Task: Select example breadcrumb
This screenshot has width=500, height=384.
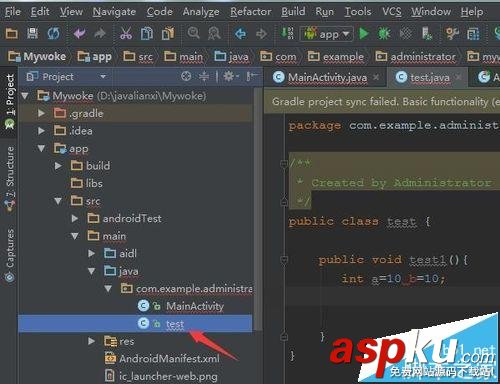Action: pos(335,57)
